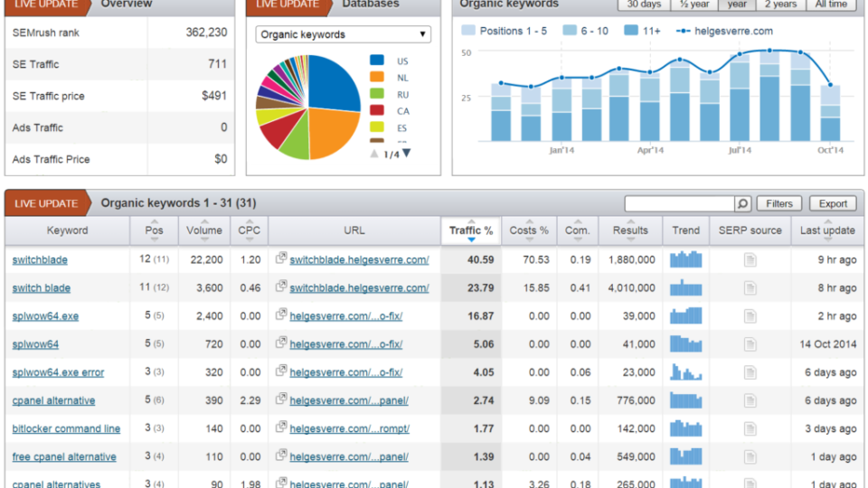Open external link icon for splwow64.exe error row

pos(281,371)
